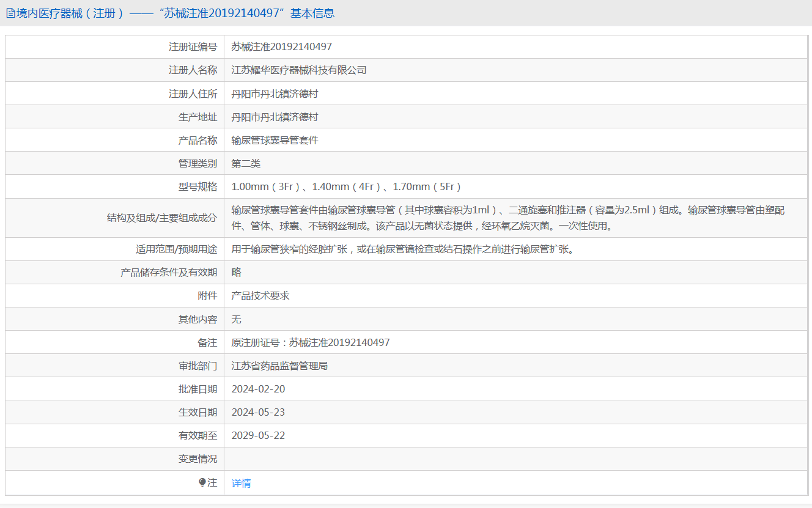Click the 审批部门 label
The height and width of the screenshot is (508, 812).
[198, 366]
